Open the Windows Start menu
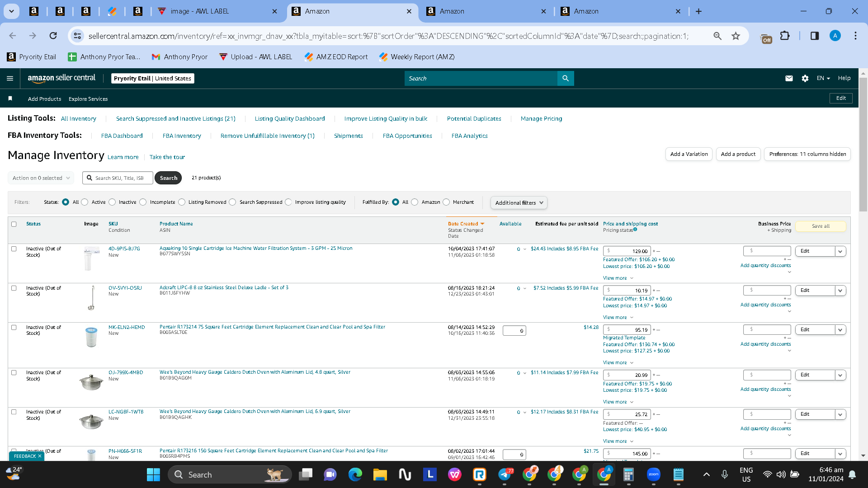Viewport: 868px width, 488px height. [x=153, y=474]
